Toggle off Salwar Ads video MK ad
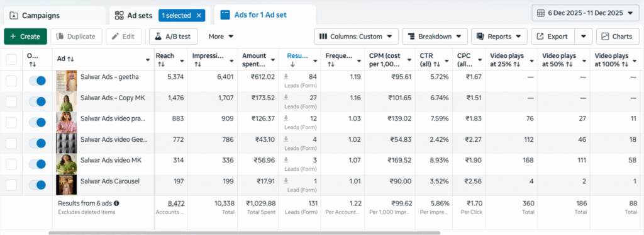Viewport: 644px width, 235px height. tap(37, 164)
